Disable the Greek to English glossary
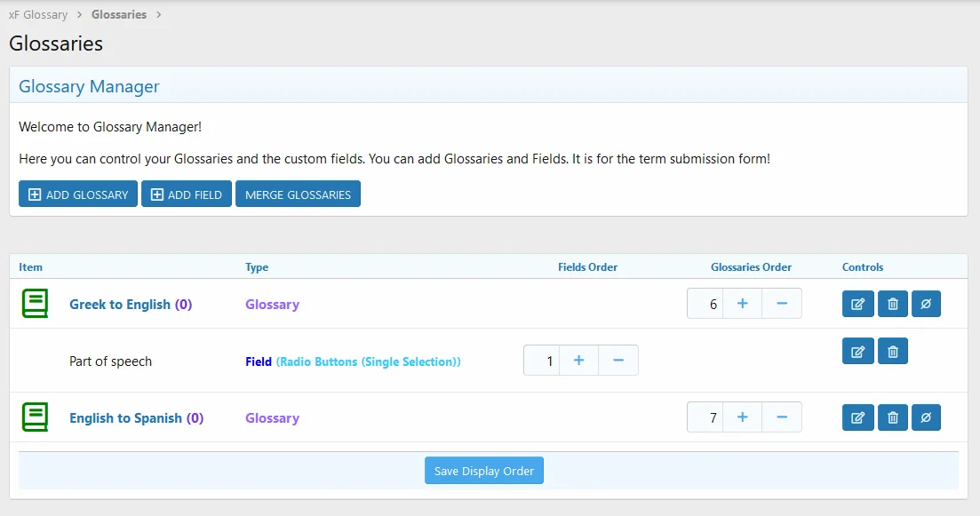Viewport: 980px width, 516px height. coord(926,304)
